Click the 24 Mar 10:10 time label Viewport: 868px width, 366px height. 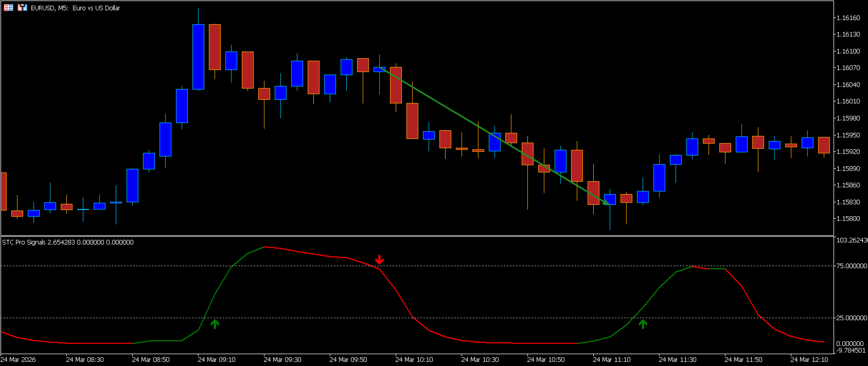point(414,360)
